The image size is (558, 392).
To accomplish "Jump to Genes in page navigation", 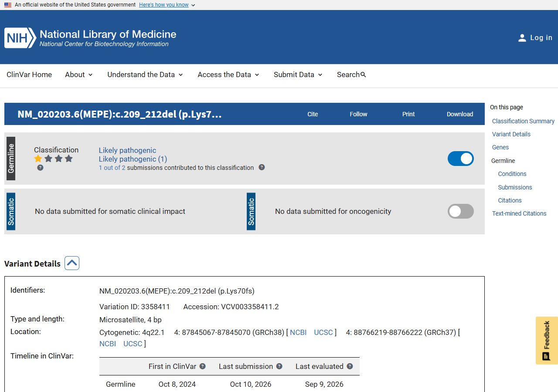I will 500,147.
